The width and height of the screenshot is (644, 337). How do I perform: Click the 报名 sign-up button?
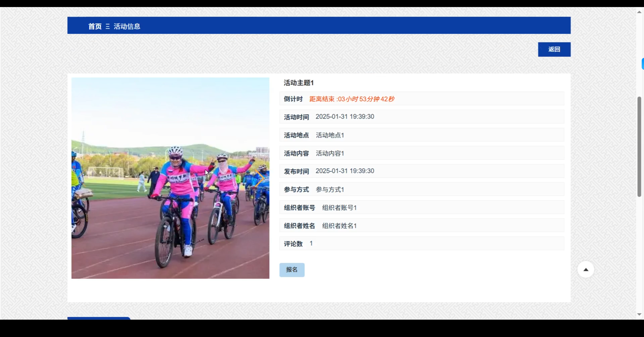click(292, 270)
